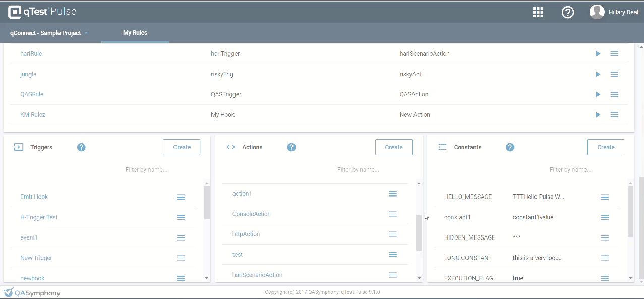Run the hariRule rule with play icon
This screenshot has width=644, height=299.
pyautogui.click(x=598, y=53)
